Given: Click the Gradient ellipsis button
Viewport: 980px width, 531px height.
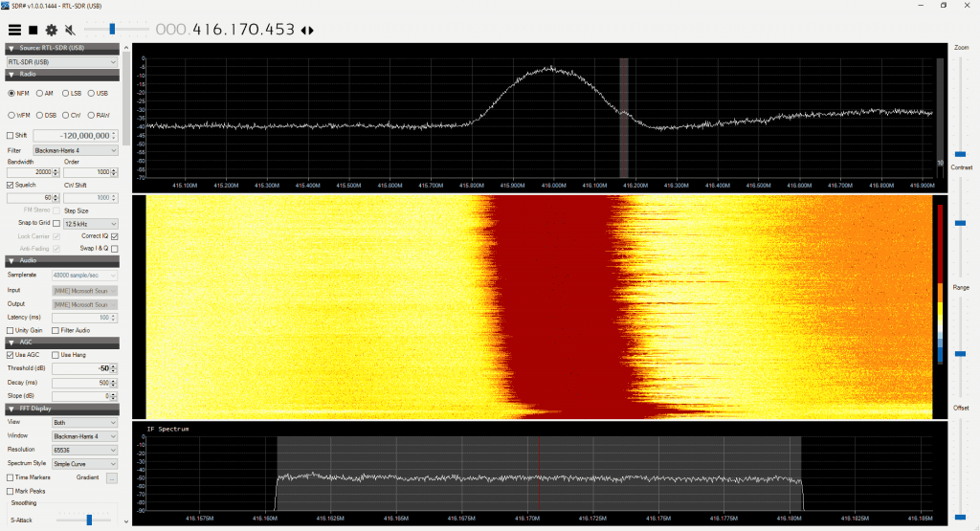Looking at the screenshot, I should (x=111, y=477).
